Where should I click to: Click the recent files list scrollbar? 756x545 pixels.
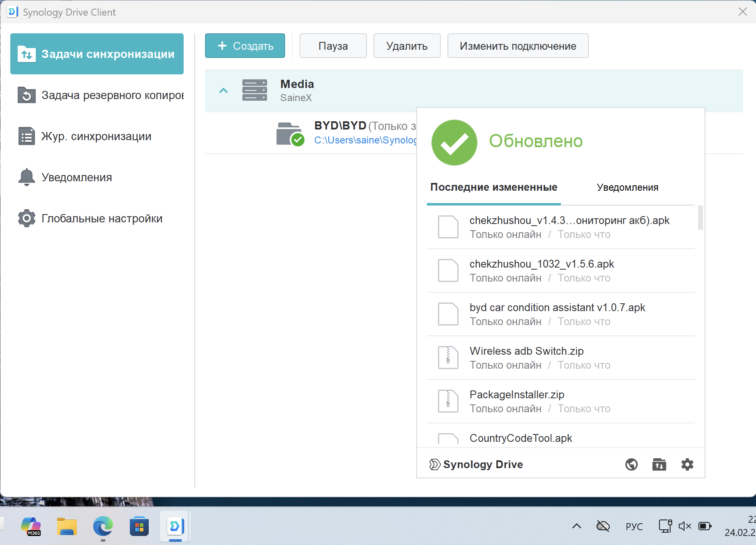700,218
